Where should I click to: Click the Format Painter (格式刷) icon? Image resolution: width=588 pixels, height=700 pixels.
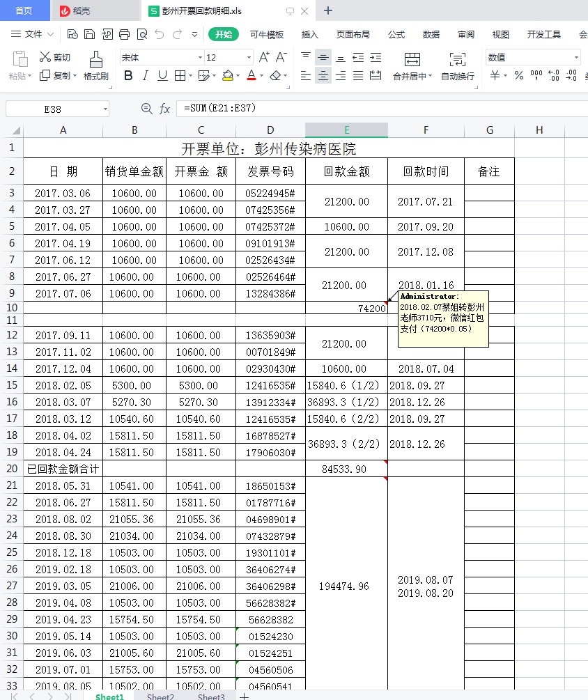point(96,59)
